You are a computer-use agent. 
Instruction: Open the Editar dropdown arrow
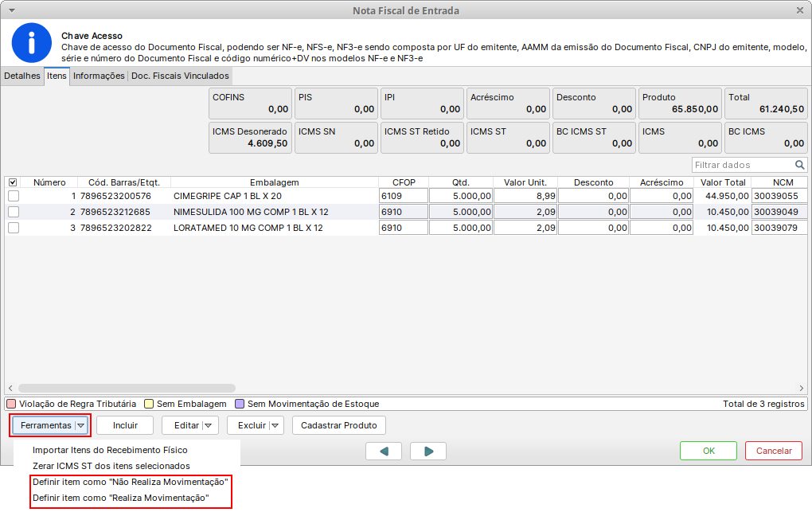tap(209, 426)
